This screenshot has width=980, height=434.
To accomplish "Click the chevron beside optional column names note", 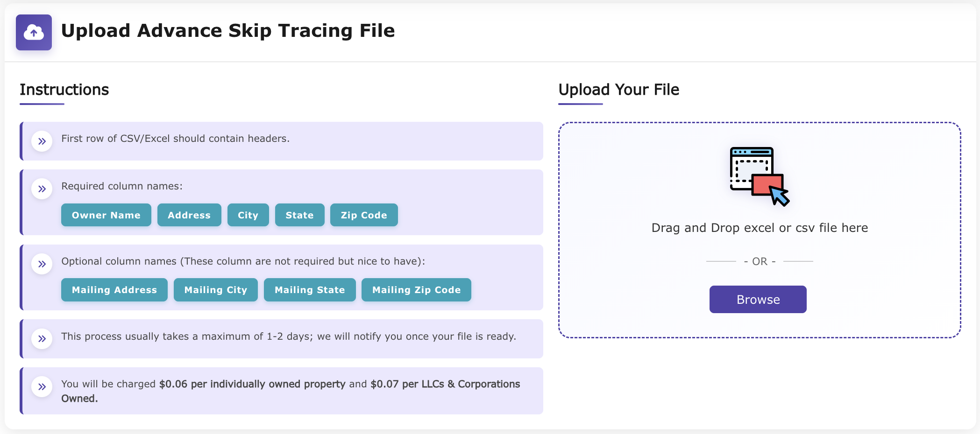I will (42, 263).
